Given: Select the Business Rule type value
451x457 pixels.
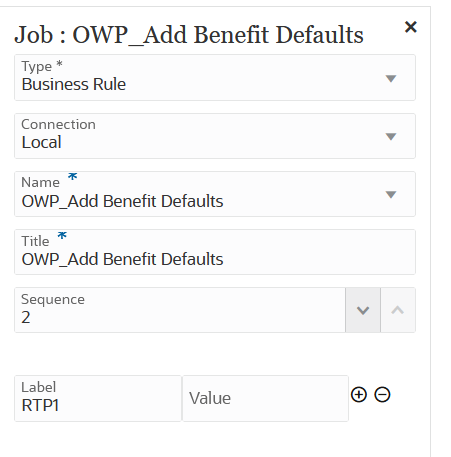Looking at the screenshot, I should click(x=74, y=84).
